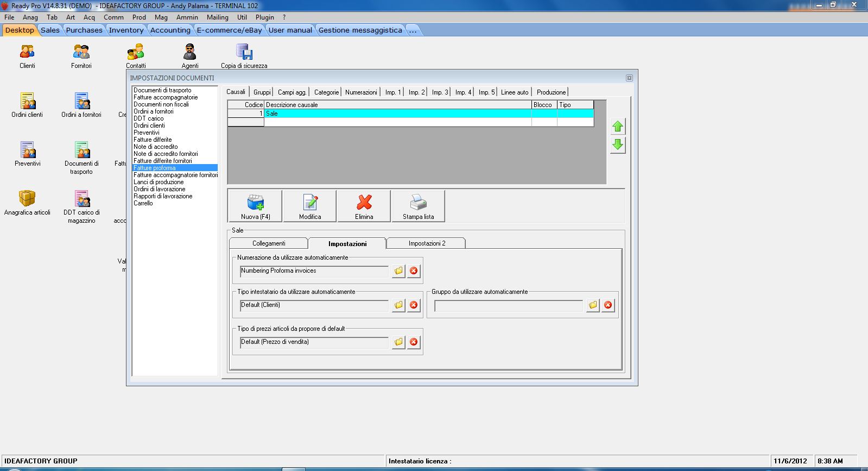Clear the Numerazione da utilizzare automaticamente value

414,271
